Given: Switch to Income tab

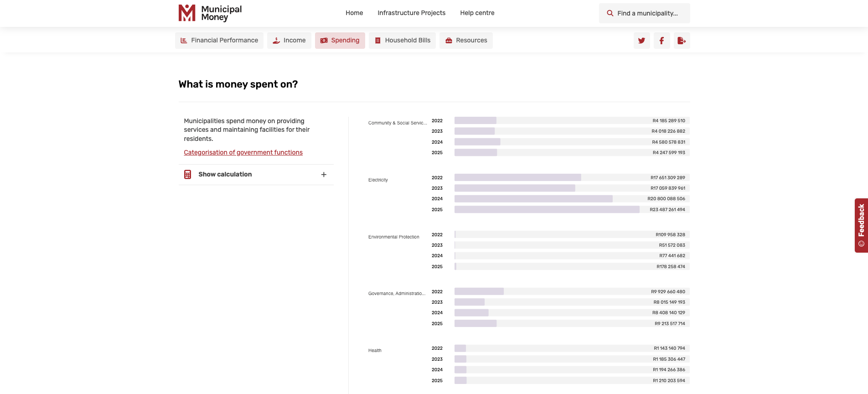Looking at the screenshot, I should 289,41.
